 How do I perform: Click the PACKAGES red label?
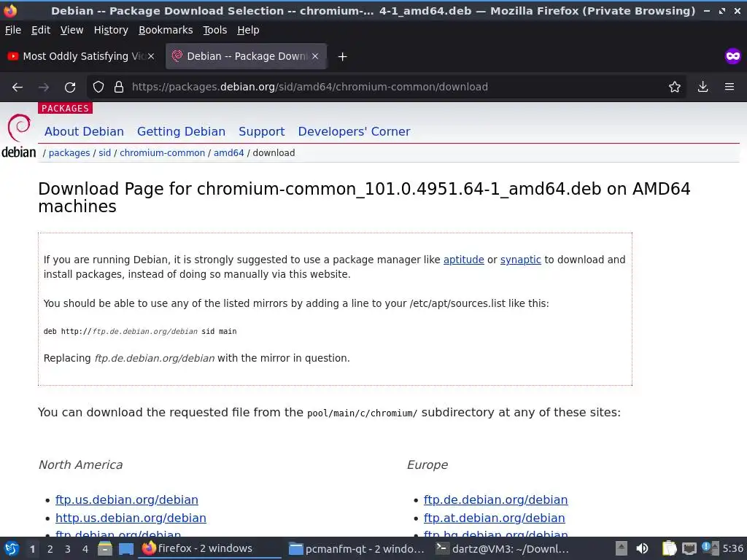(x=65, y=108)
